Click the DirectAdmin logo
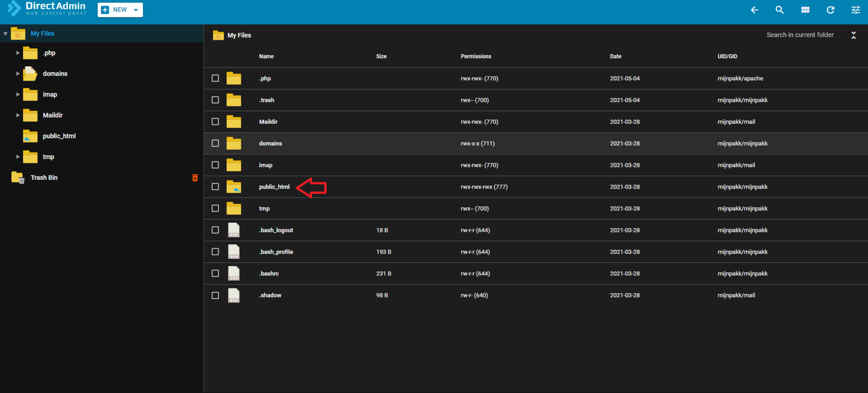Viewport: 868px width, 393px height. point(47,9)
